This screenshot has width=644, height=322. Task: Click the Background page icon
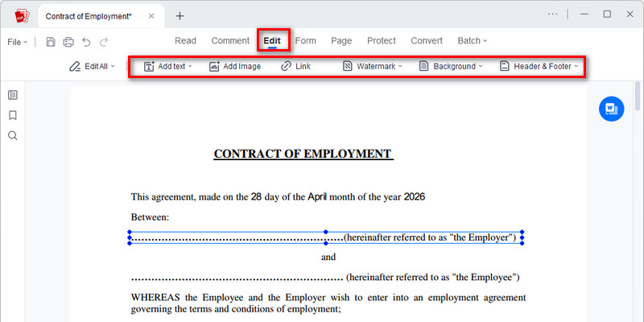tap(423, 67)
